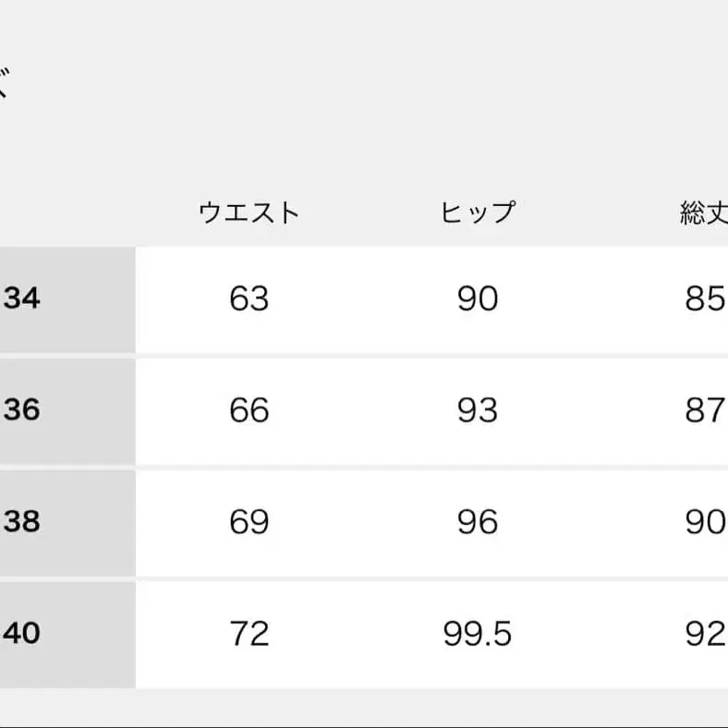Click waist value 72 for size 40
The height and width of the screenshot is (728, 728).
click(249, 635)
